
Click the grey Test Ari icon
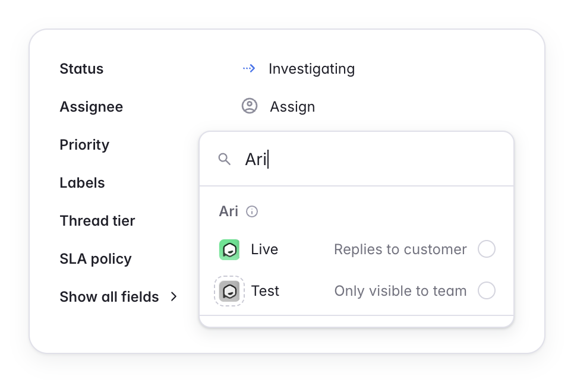pos(229,292)
